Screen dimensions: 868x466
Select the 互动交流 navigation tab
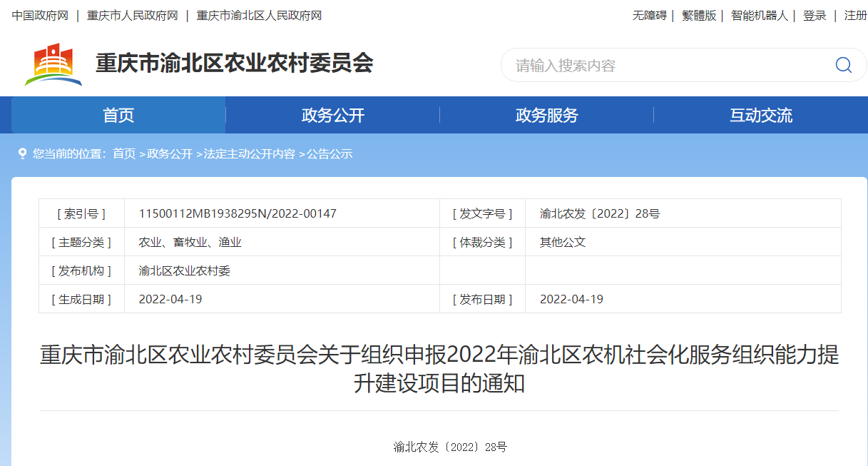pyautogui.click(x=760, y=116)
